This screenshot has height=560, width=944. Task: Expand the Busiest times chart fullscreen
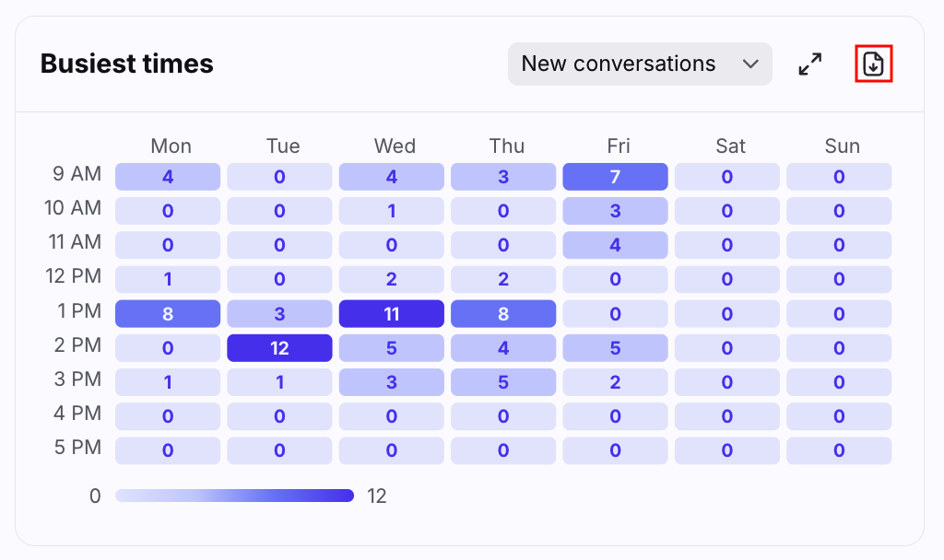810,64
